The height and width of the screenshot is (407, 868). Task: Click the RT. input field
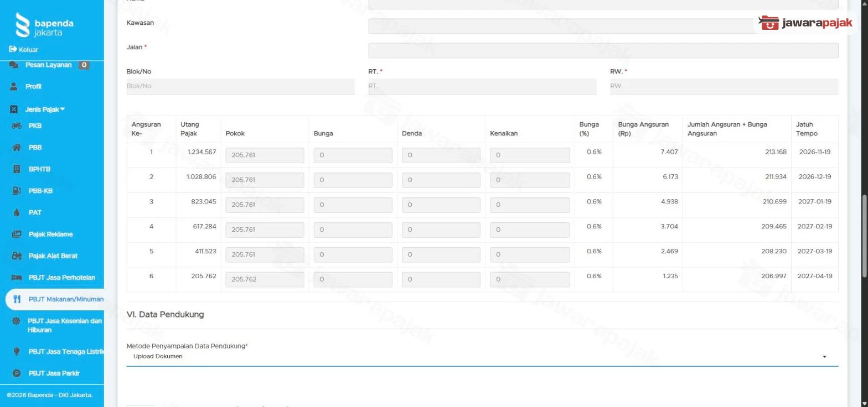click(482, 86)
